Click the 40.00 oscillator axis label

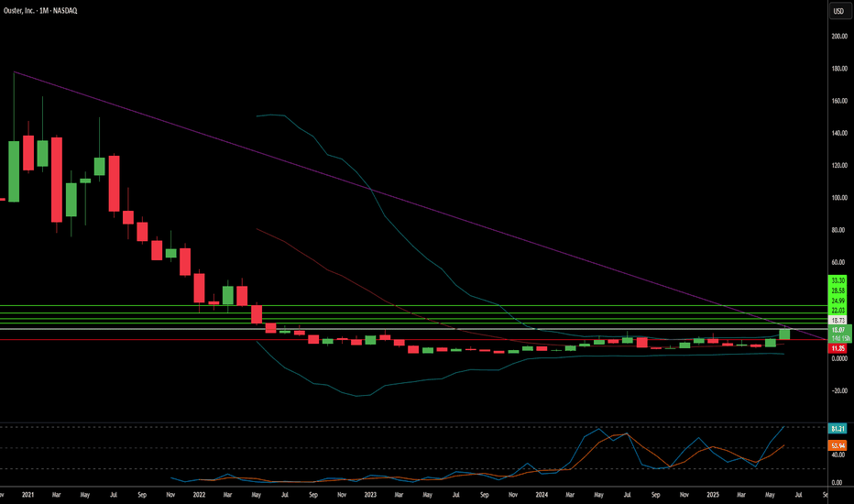[838, 455]
